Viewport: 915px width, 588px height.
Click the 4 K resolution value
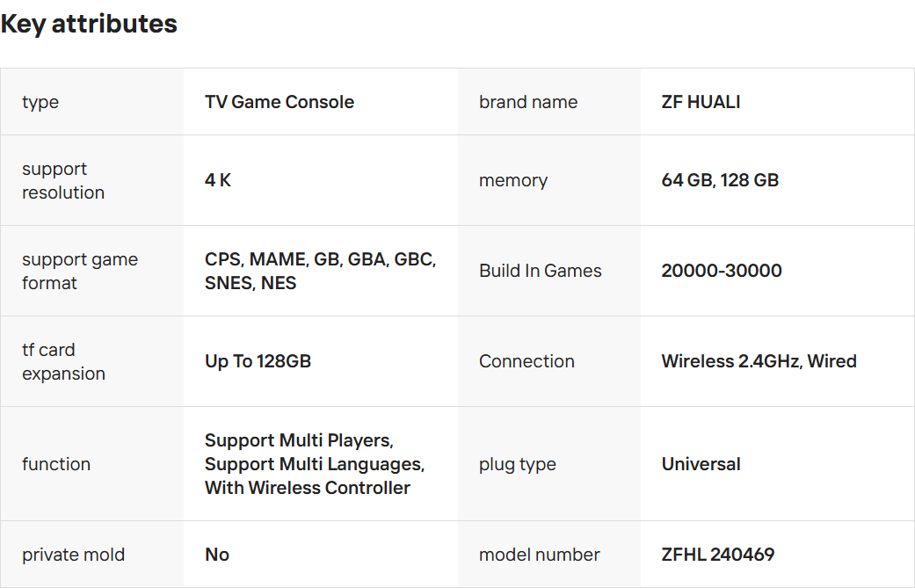click(x=218, y=180)
